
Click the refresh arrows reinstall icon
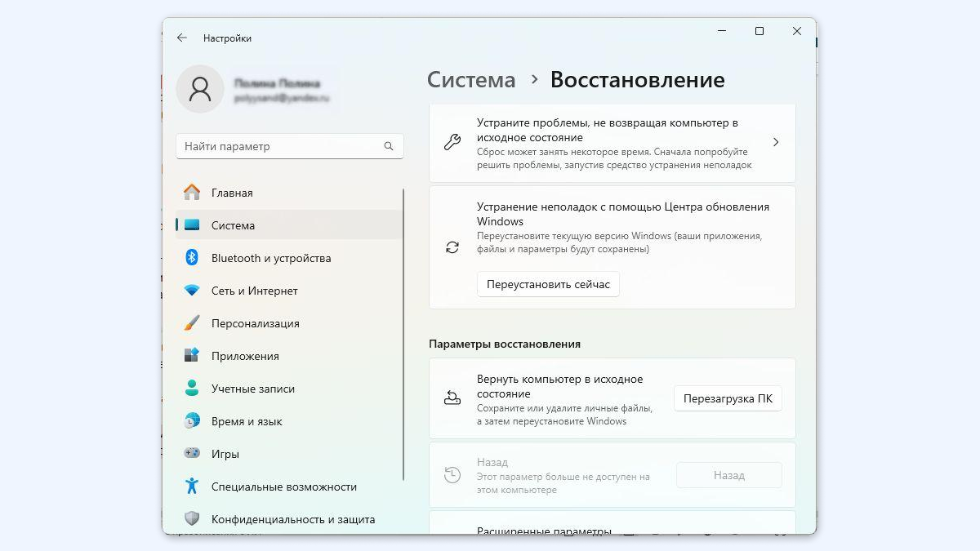[x=452, y=247]
